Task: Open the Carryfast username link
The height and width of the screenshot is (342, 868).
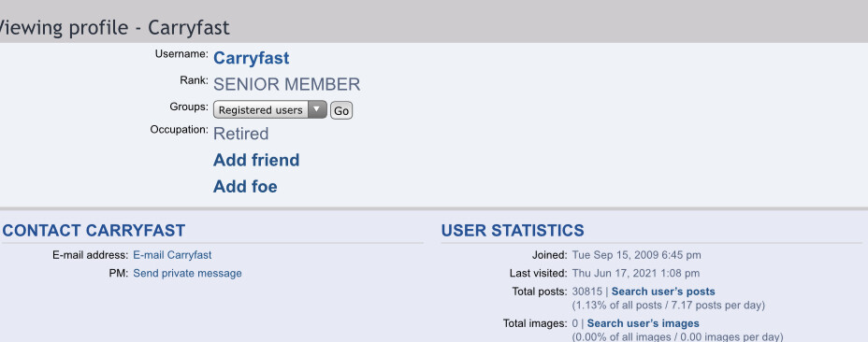Action: [x=252, y=58]
